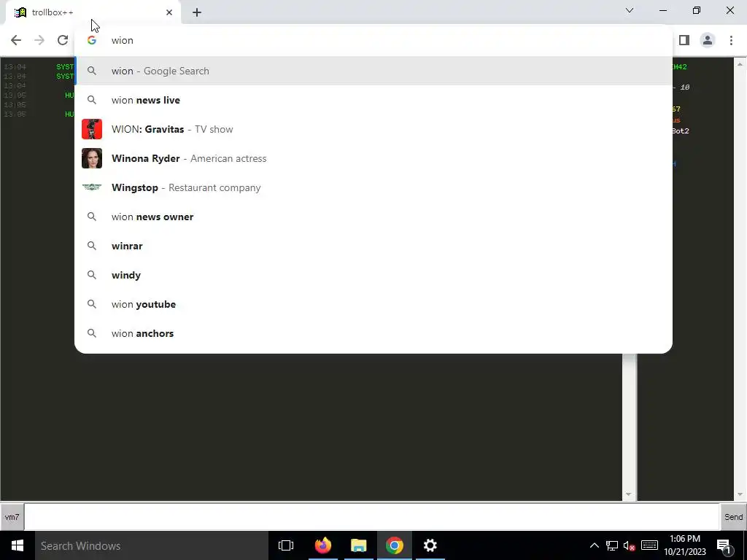Click the Send button in trollbox
The width and height of the screenshot is (747, 560).
[x=733, y=517]
